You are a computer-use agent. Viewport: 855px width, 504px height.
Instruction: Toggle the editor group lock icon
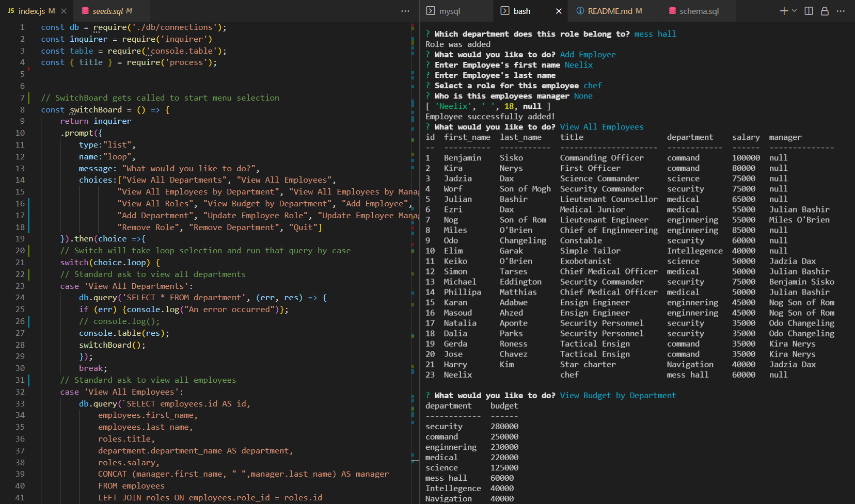[825, 11]
